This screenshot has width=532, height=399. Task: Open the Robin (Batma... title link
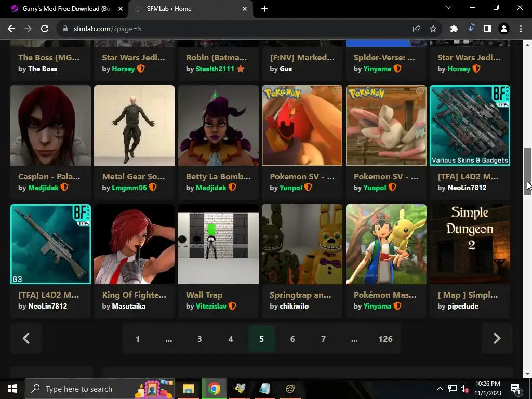(x=217, y=57)
